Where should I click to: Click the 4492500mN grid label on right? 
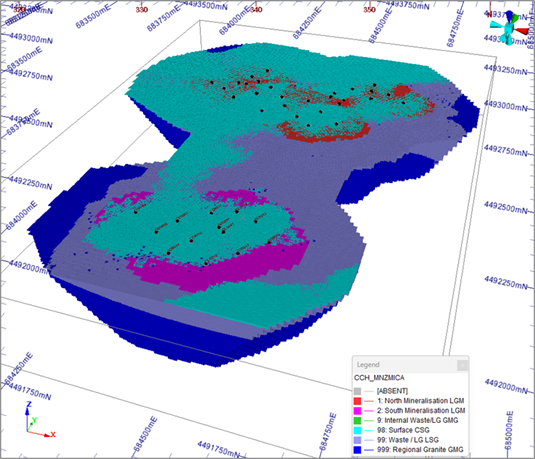point(506,207)
